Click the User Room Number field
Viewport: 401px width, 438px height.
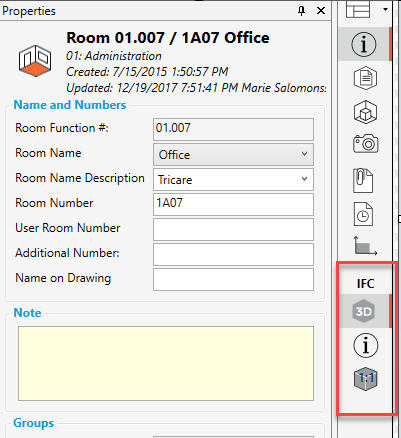pyautogui.click(x=233, y=229)
